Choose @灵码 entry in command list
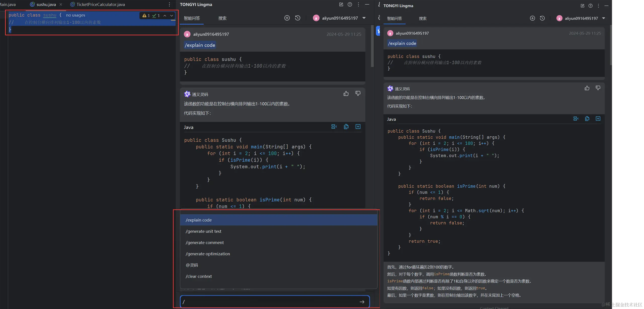Image resolution: width=644 pixels, height=309 pixels. tap(279, 265)
